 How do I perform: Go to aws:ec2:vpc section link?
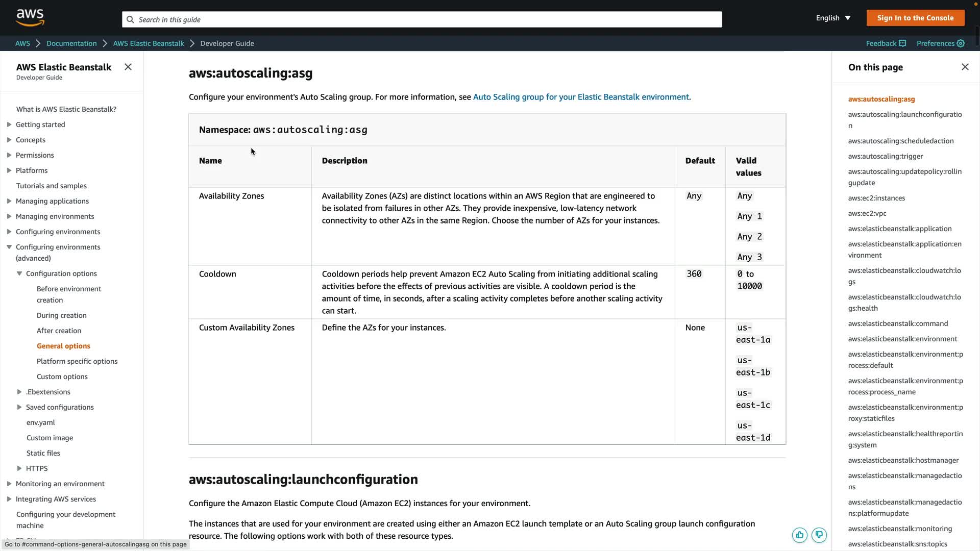(x=867, y=213)
